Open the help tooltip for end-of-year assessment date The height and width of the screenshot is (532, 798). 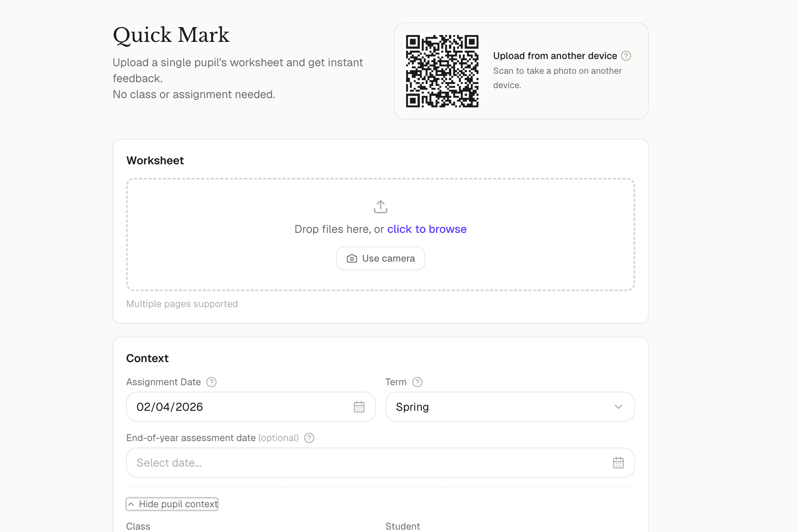point(308,438)
